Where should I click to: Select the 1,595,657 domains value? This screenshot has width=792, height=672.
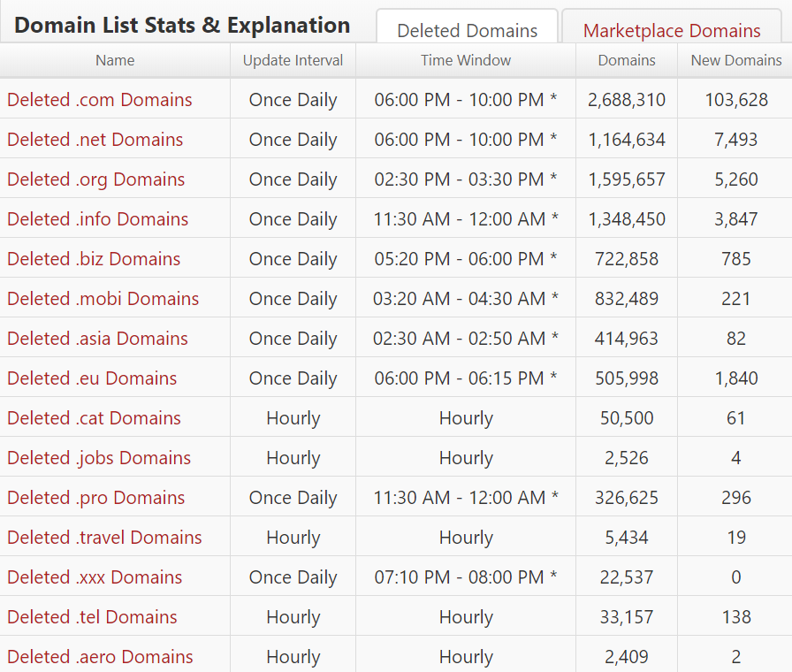tap(627, 179)
